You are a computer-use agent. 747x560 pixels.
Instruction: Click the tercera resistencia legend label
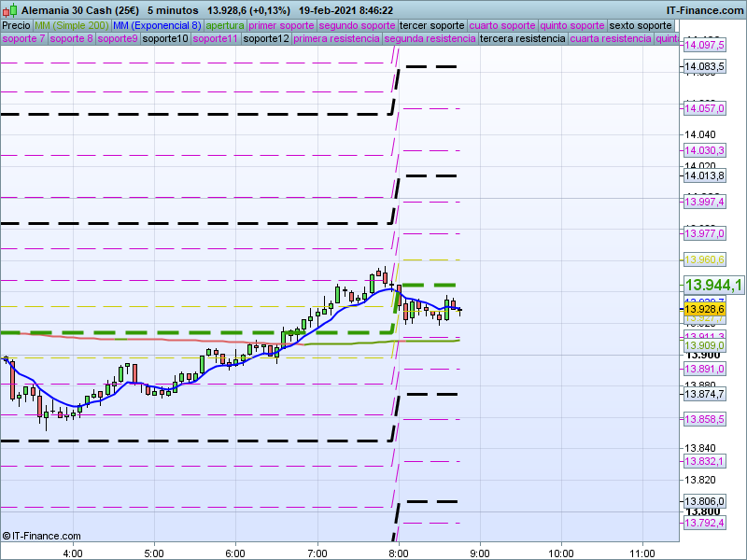[x=523, y=38]
